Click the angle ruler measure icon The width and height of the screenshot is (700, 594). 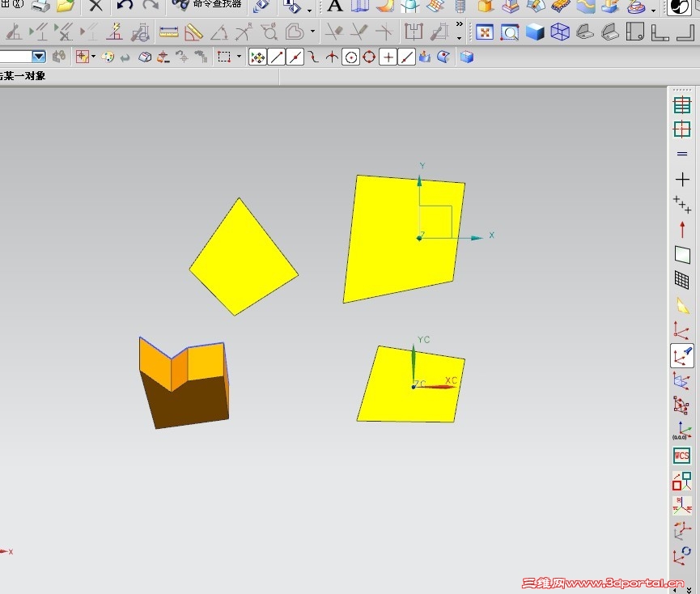coord(193,32)
